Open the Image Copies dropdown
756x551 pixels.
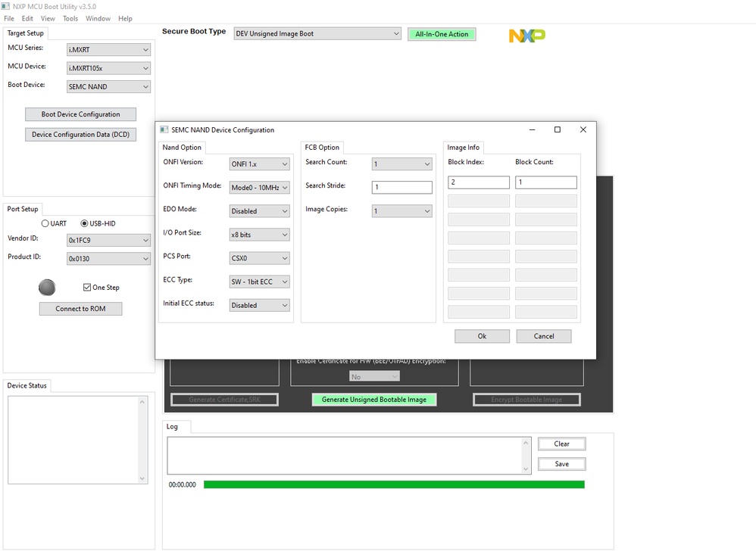(401, 211)
